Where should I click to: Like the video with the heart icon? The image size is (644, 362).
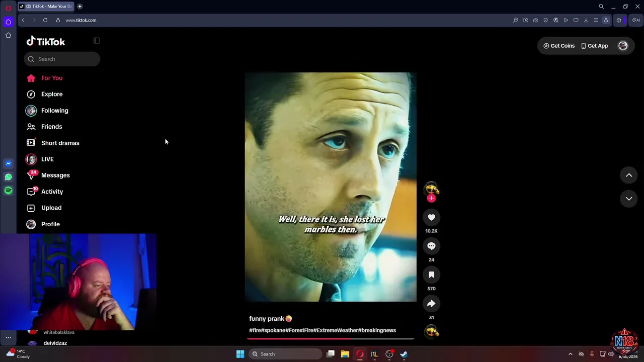click(x=431, y=217)
